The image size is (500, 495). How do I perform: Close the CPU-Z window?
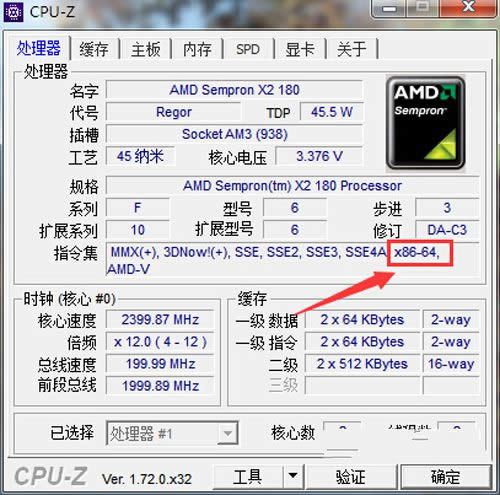469,7
